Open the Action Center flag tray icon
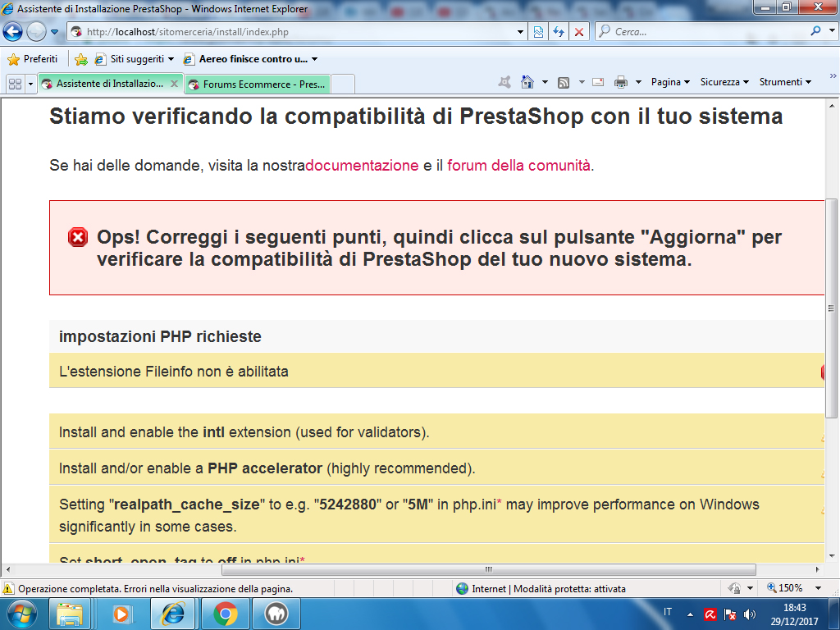 point(729,614)
